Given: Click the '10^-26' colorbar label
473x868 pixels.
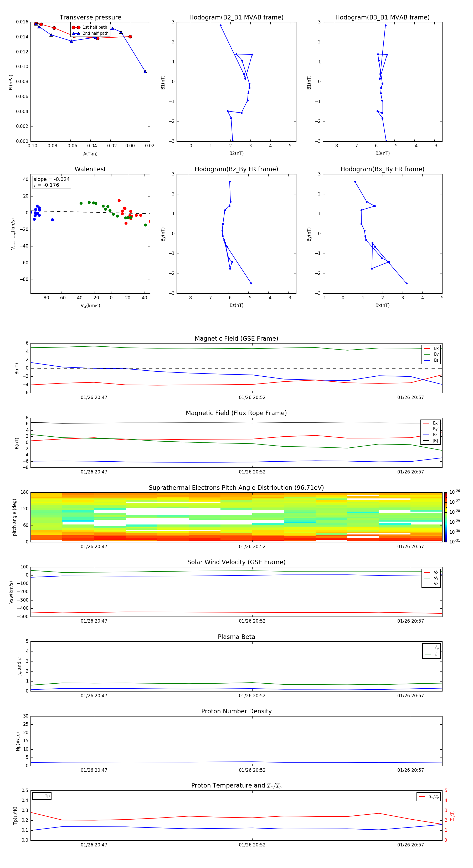Looking at the screenshot, I should point(455,492).
